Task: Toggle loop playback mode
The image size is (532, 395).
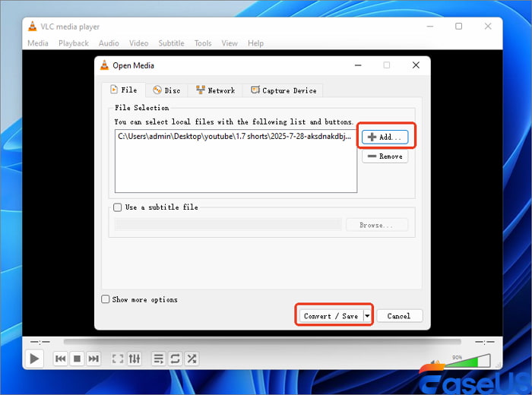Action: tap(175, 359)
